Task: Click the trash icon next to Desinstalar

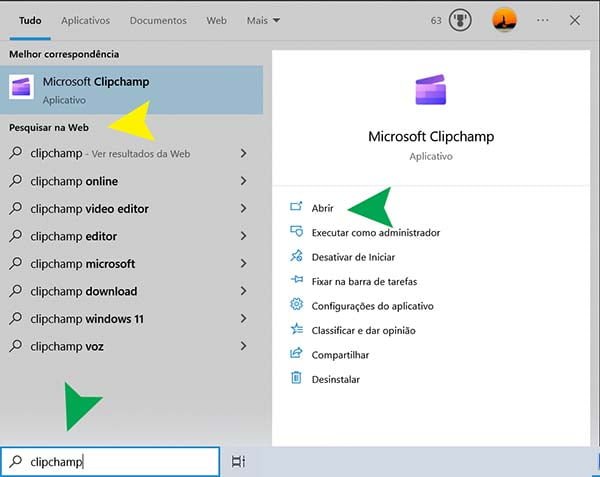Action: (x=296, y=378)
